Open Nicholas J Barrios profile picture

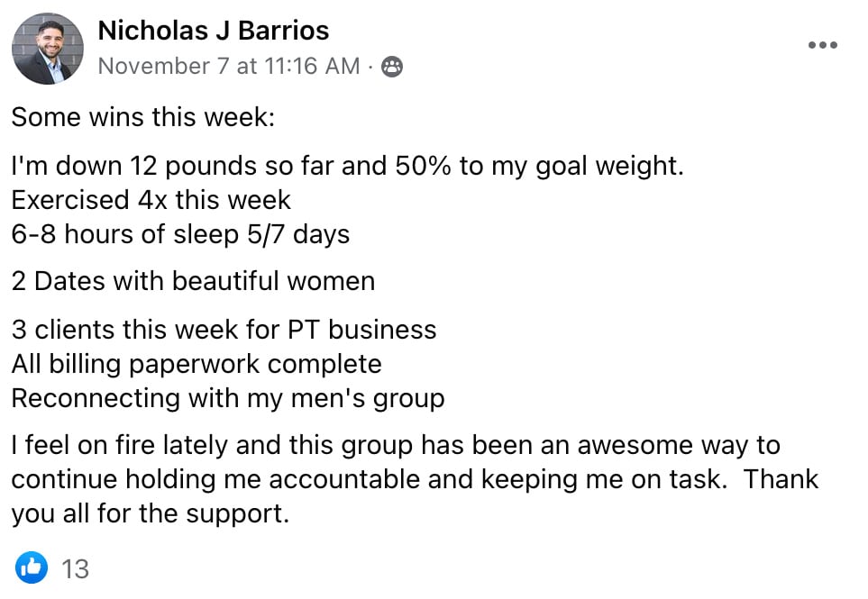click(x=48, y=49)
